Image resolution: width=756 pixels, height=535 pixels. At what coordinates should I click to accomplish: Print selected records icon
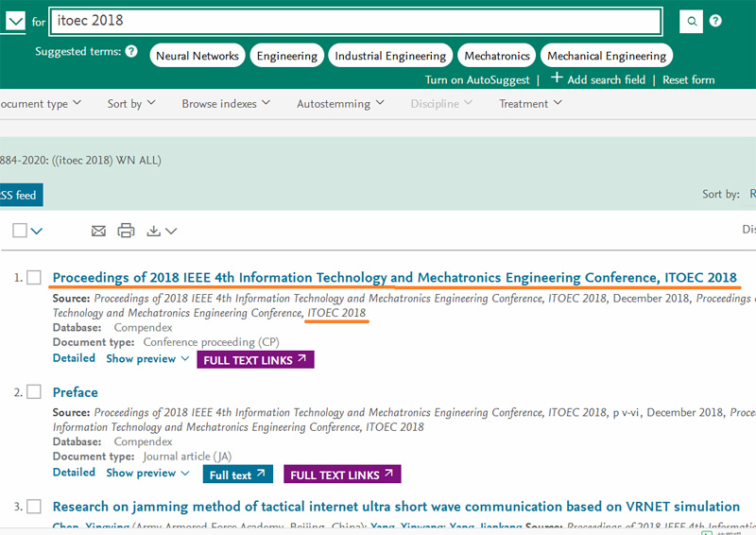click(126, 231)
